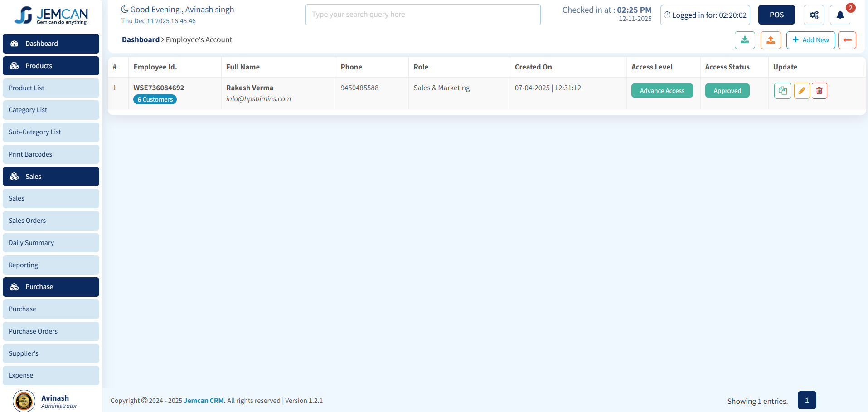
Task: Open Print Barcodes menu item
Action: 51,154
